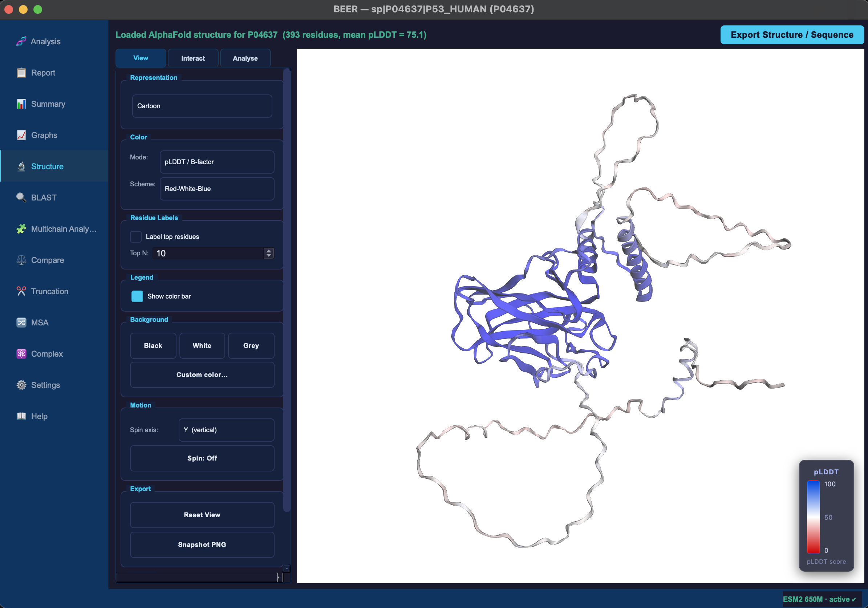Enable the Label top residues checkbox
The width and height of the screenshot is (868, 608).
point(136,237)
